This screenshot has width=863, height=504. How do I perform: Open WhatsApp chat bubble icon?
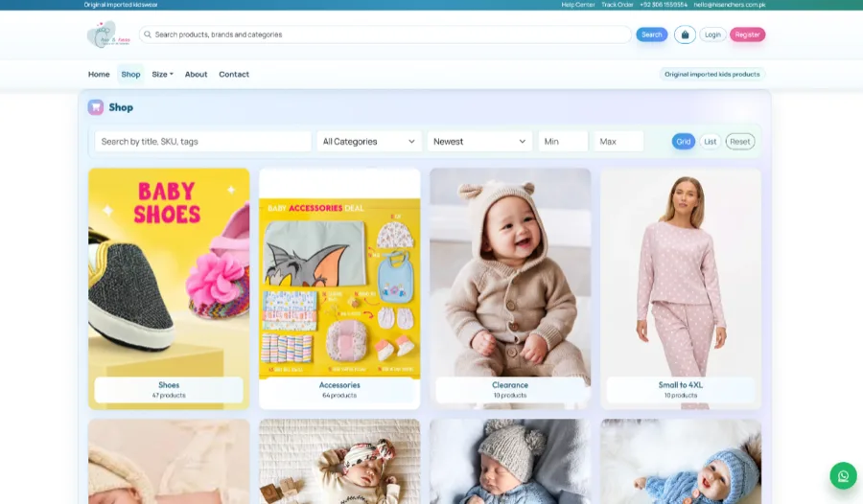pos(843,475)
